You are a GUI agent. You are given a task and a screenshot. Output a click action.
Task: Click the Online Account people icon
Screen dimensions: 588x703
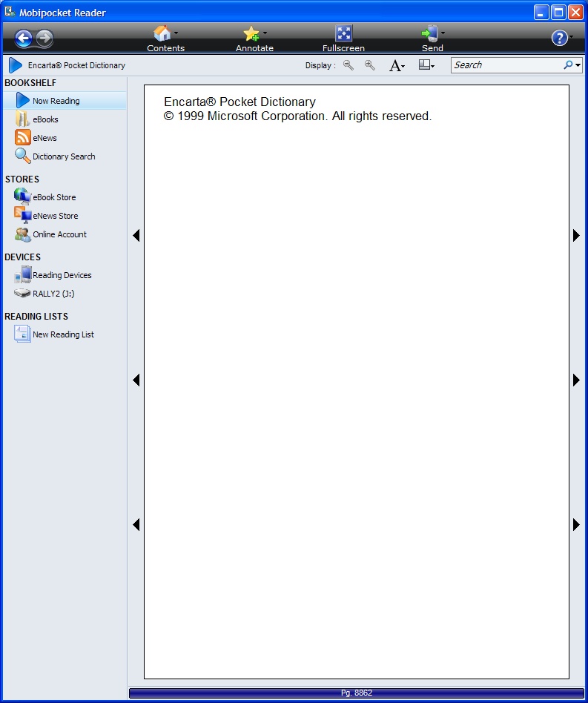[x=23, y=234]
